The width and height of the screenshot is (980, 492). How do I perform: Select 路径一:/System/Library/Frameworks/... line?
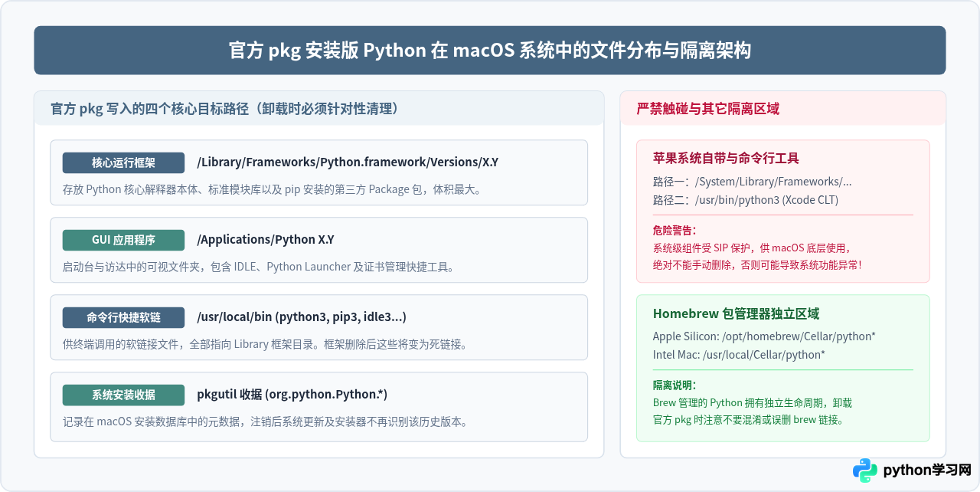(752, 182)
